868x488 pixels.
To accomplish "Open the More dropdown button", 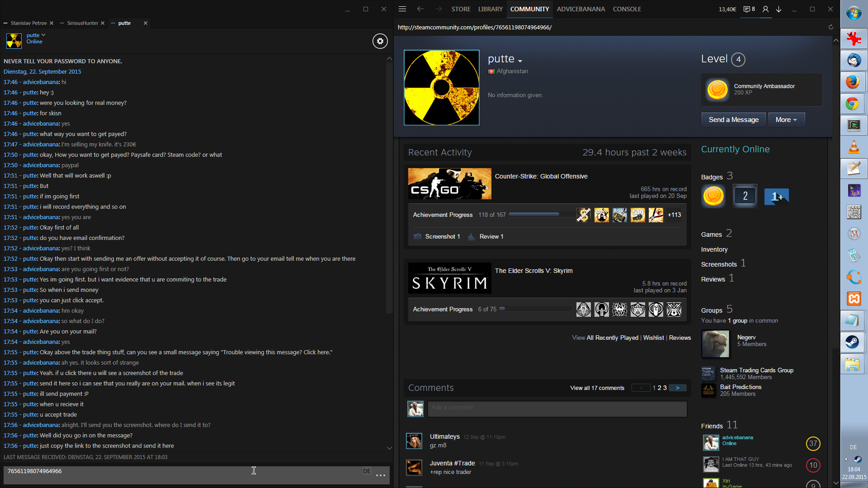I will click(786, 120).
